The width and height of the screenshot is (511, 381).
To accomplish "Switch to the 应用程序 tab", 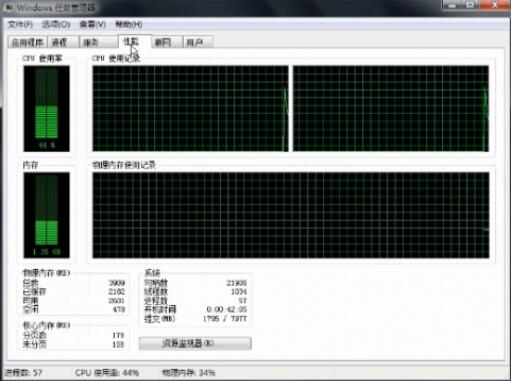I will click(27, 42).
